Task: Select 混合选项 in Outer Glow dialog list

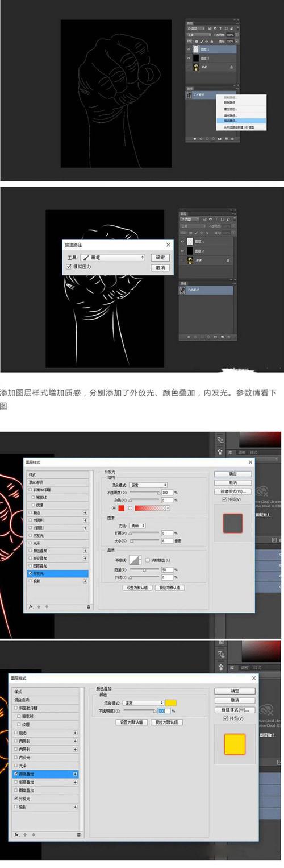Action: pos(57,482)
